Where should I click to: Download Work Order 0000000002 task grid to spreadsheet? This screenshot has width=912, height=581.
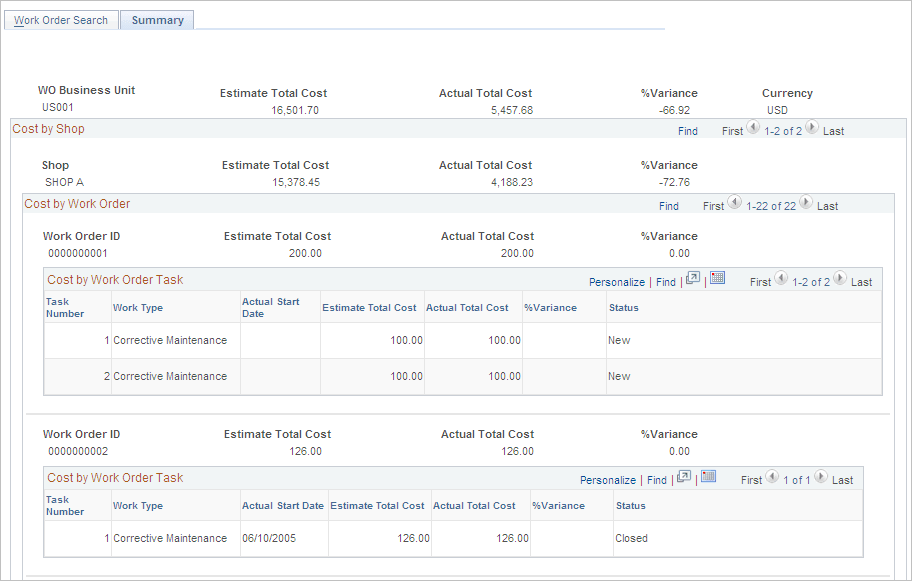pos(708,478)
